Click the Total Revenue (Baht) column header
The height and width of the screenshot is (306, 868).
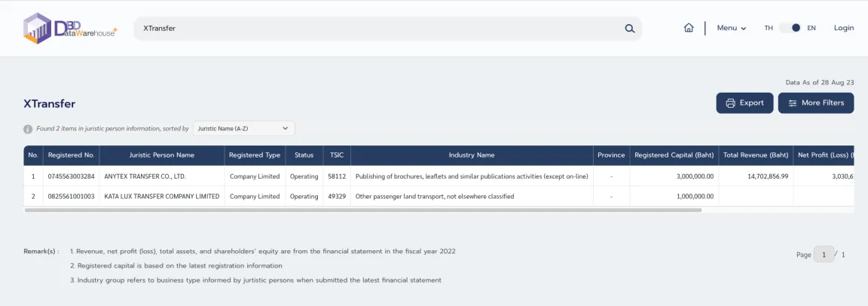pos(756,155)
